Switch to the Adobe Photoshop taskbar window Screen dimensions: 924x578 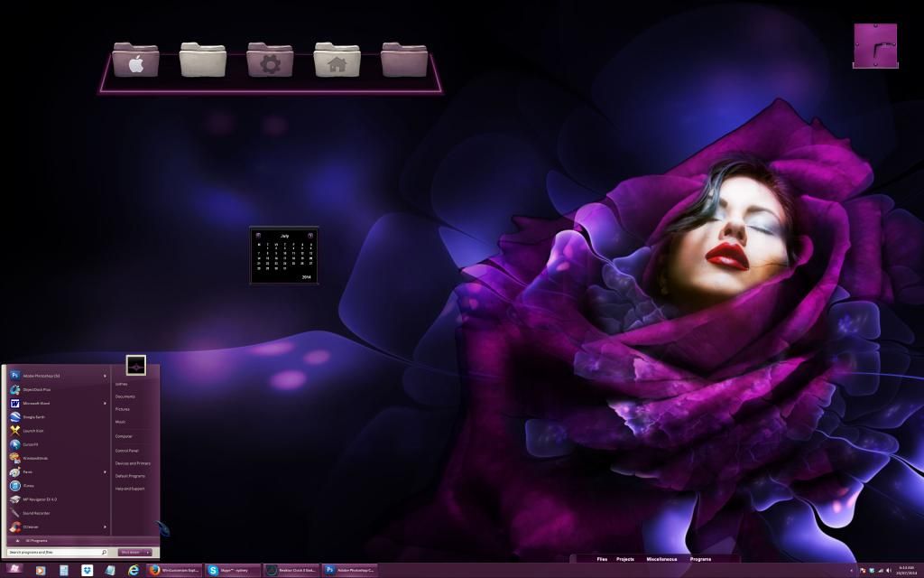click(x=349, y=571)
